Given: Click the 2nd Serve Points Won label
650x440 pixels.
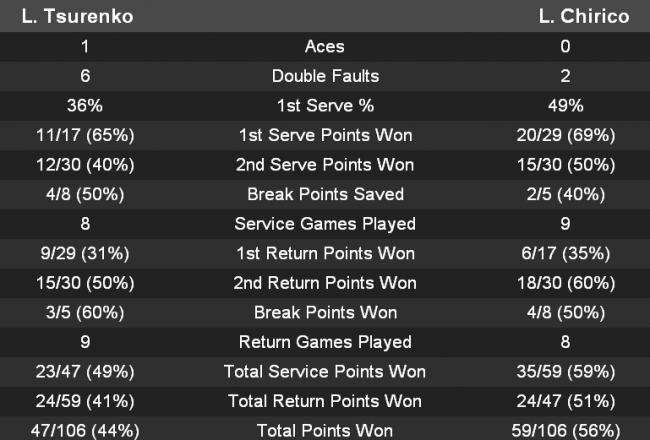Looking at the screenshot, I should coord(324,165).
